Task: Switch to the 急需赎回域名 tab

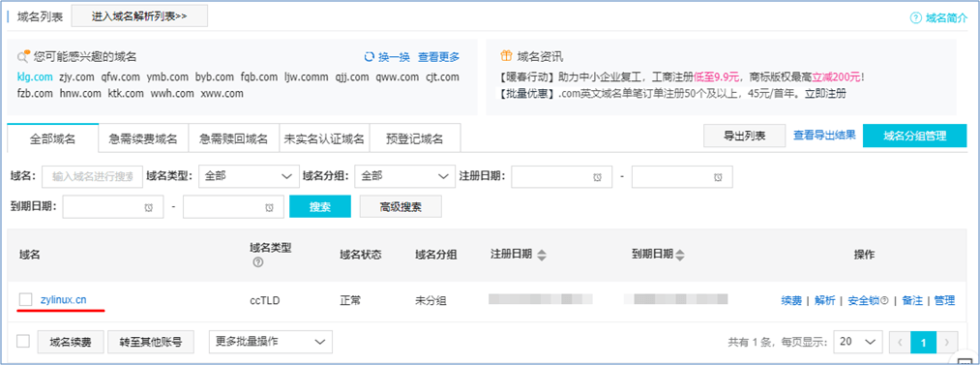Action: [233, 138]
